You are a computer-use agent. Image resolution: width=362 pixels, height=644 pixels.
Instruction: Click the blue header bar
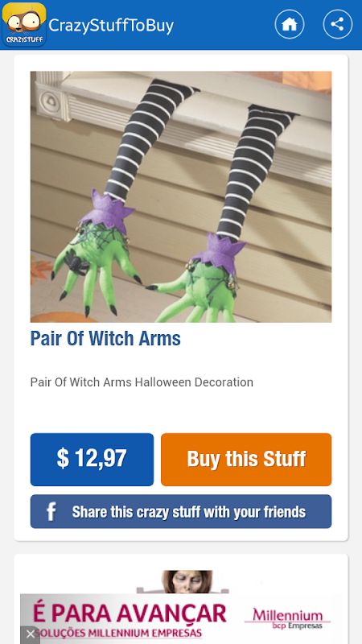point(181,25)
